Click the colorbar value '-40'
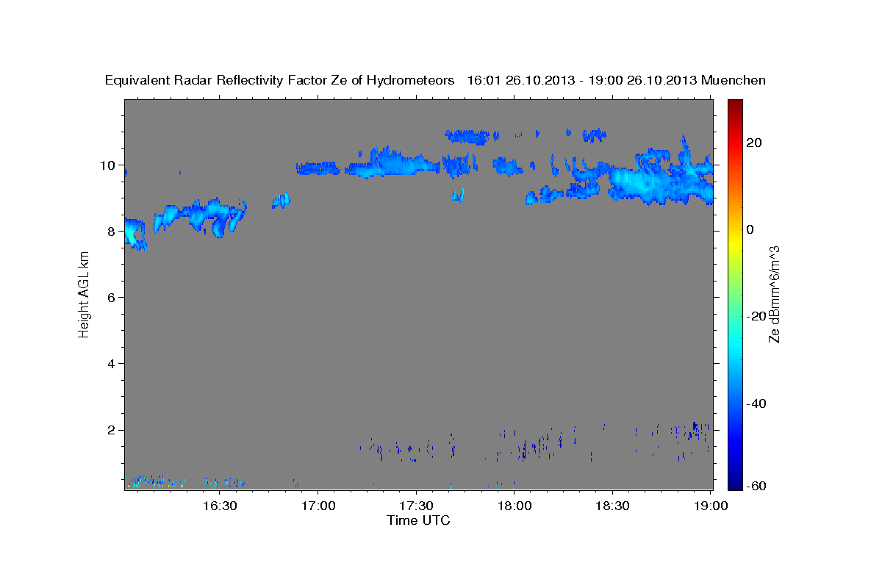The height and width of the screenshot is (588, 882). [x=757, y=404]
